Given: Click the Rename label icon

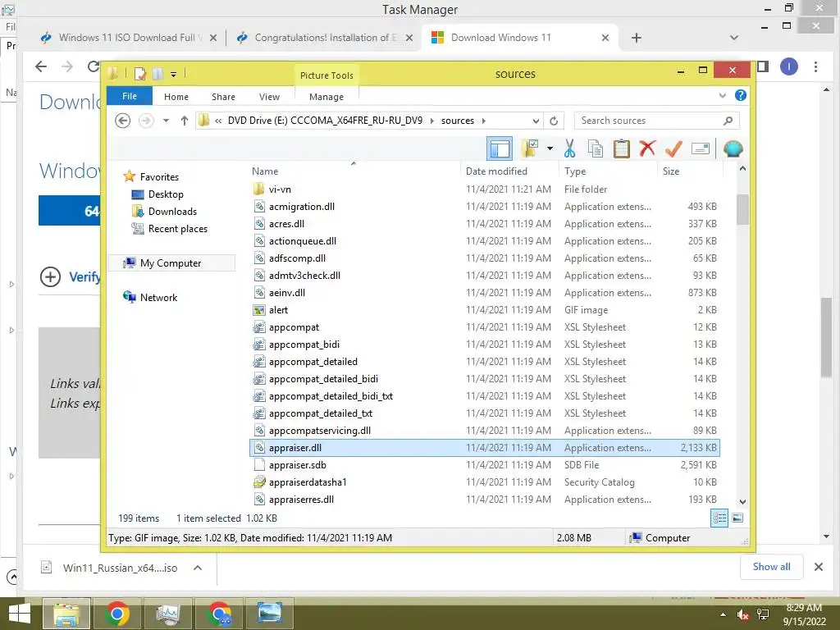Looking at the screenshot, I should pos(701,148).
